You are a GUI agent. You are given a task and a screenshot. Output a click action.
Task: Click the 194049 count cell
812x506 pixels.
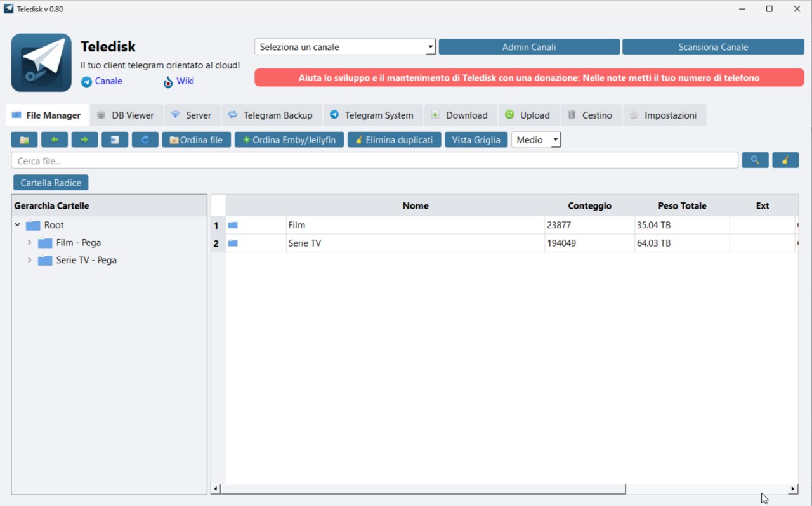(x=589, y=243)
